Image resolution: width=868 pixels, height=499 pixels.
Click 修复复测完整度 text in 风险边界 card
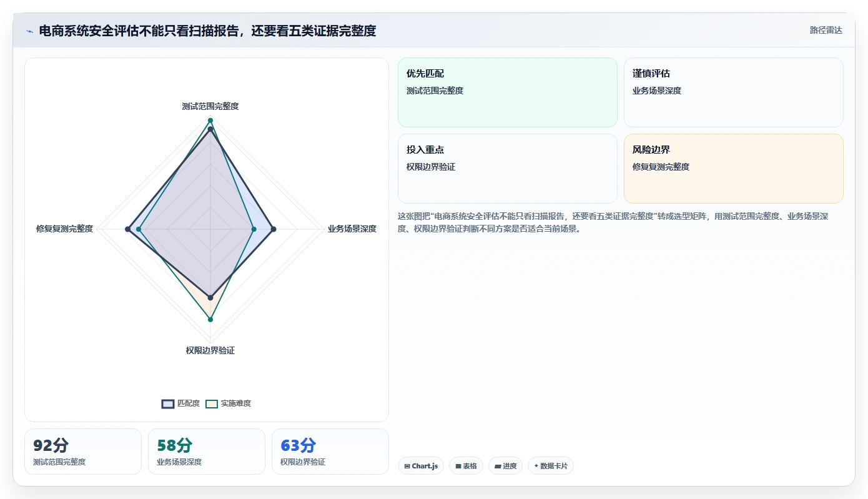(x=661, y=167)
